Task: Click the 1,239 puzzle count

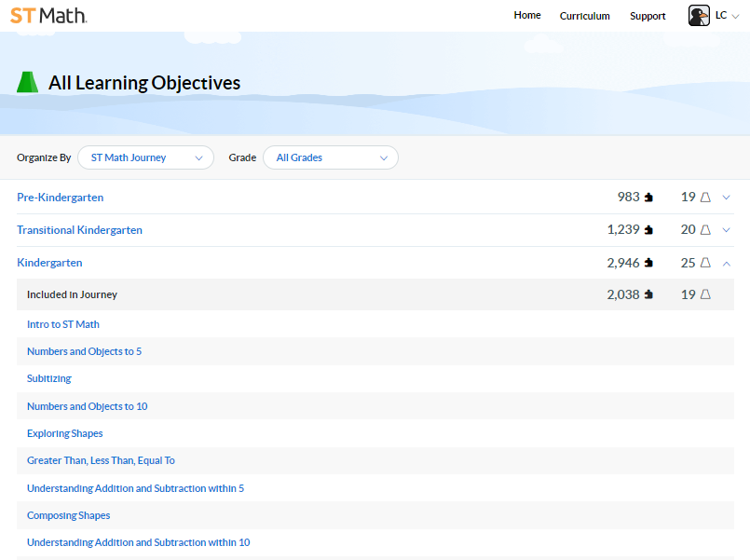Action: click(x=623, y=230)
